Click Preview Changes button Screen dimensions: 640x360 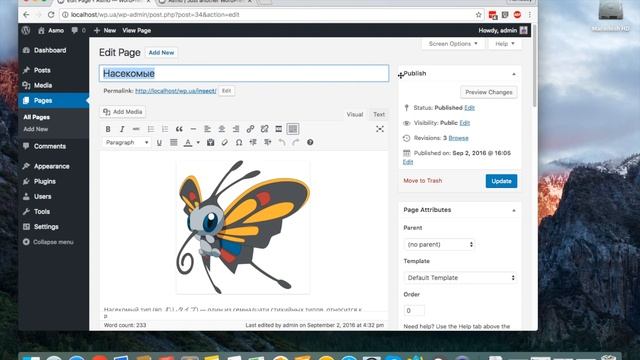489,92
